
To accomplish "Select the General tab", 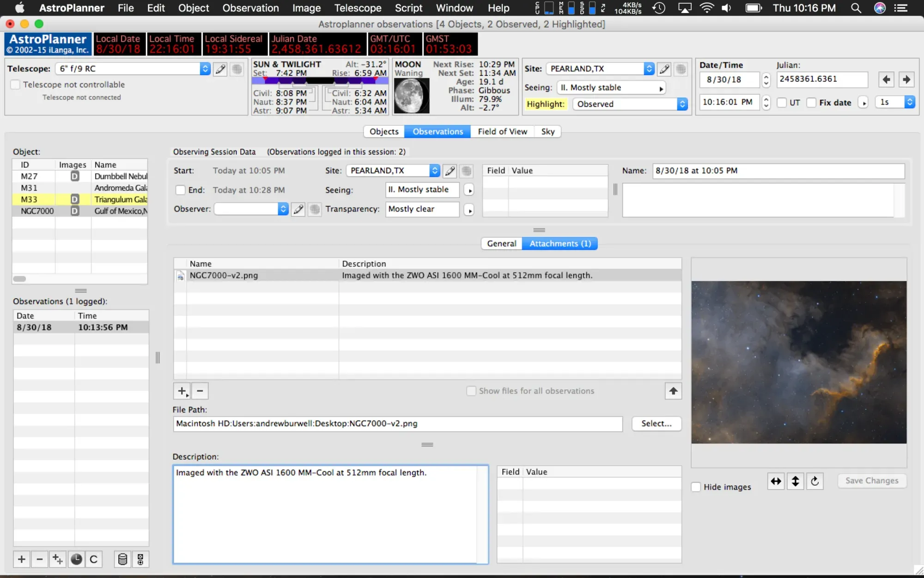I will tap(501, 244).
